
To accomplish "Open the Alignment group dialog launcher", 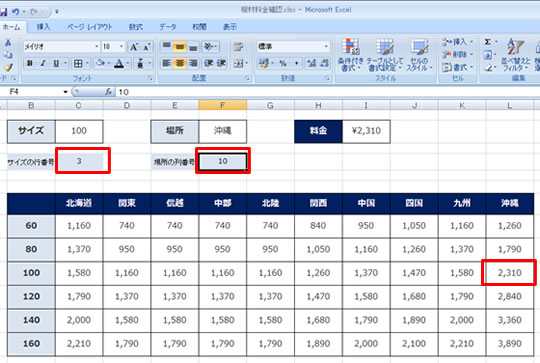I will [x=247, y=79].
